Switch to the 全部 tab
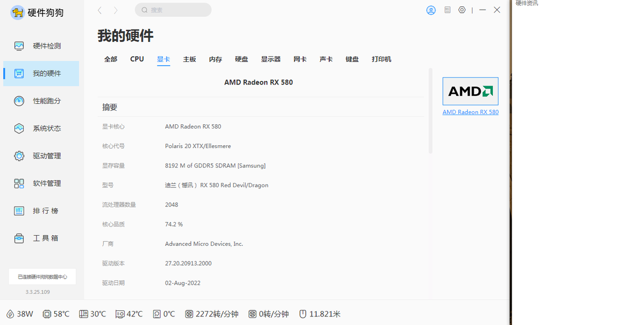Image resolution: width=644 pixels, height=325 pixels. coord(111,59)
